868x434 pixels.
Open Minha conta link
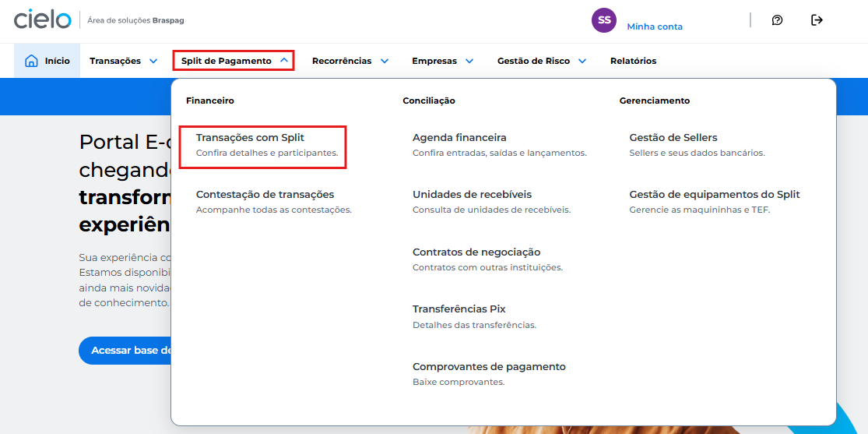[655, 26]
